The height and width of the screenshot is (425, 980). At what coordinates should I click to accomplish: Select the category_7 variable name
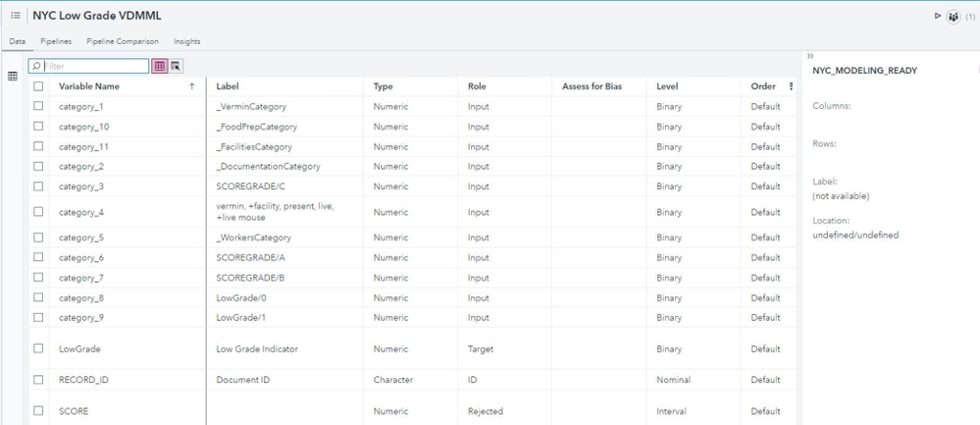click(x=81, y=278)
